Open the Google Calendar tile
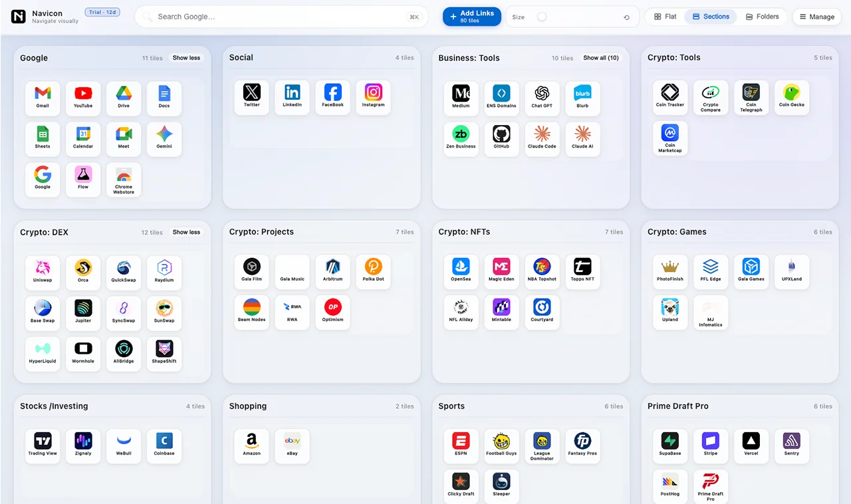851x504 pixels. click(83, 139)
